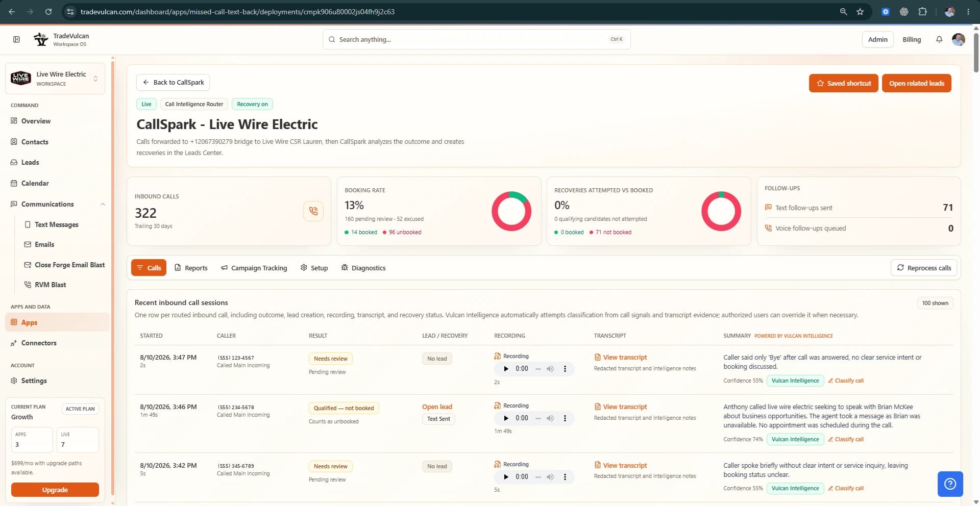The height and width of the screenshot is (506, 980).
Task: Open the Diagnostics tab
Action: tap(363, 268)
